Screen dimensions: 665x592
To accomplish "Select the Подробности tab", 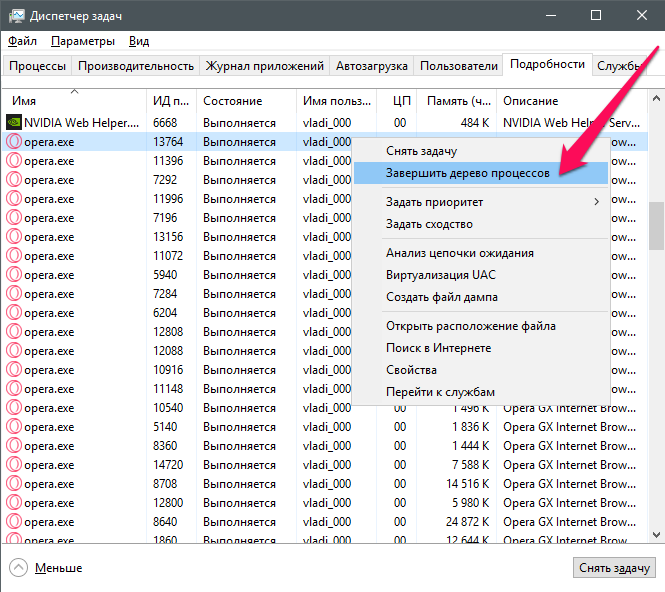I will (547, 64).
